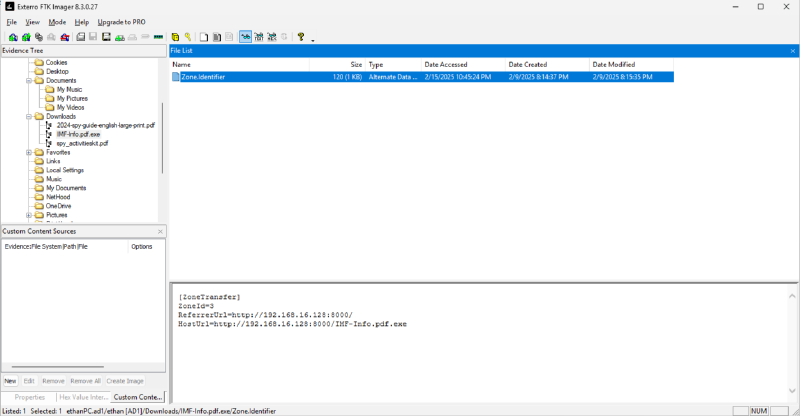
Task: Sort by Date Modified column header
Action: [x=631, y=64]
